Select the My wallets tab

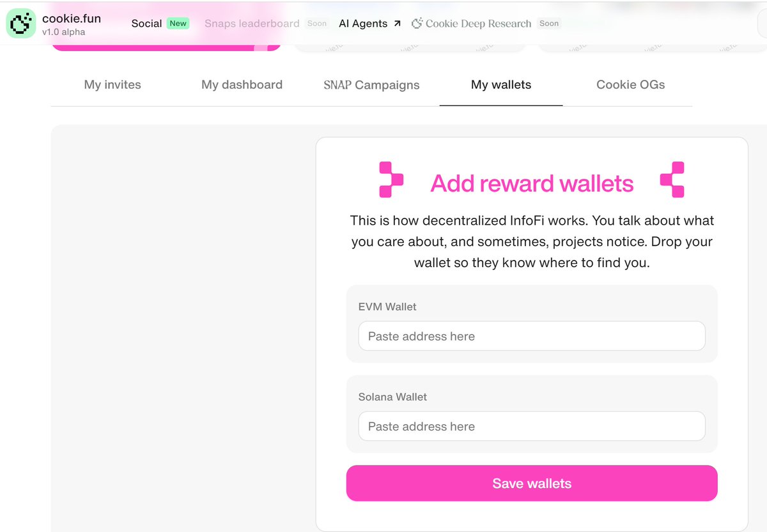point(501,84)
